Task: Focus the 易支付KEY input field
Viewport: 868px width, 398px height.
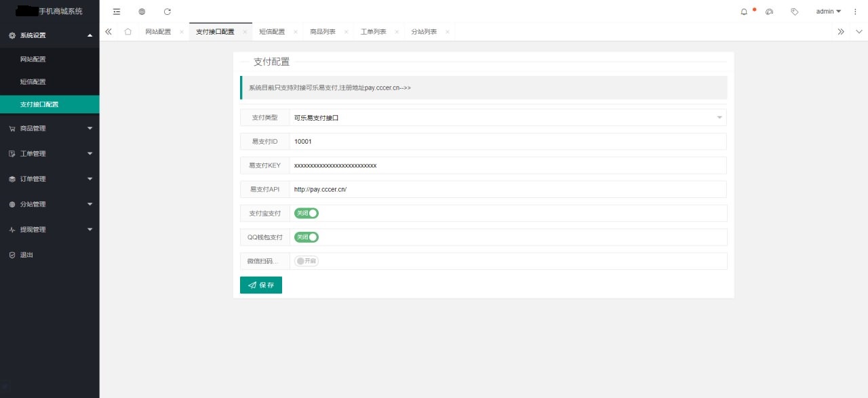Action: tap(508, 165)
